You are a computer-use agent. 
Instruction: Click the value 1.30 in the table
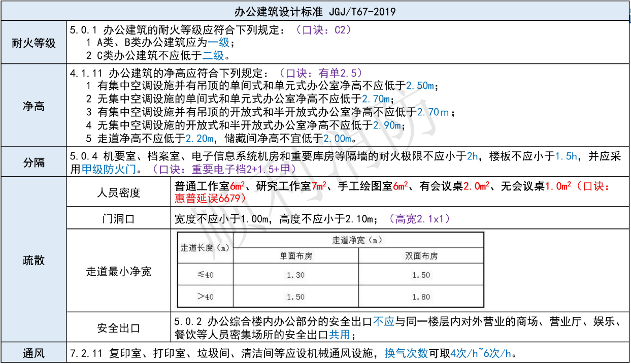click(296, 275)
